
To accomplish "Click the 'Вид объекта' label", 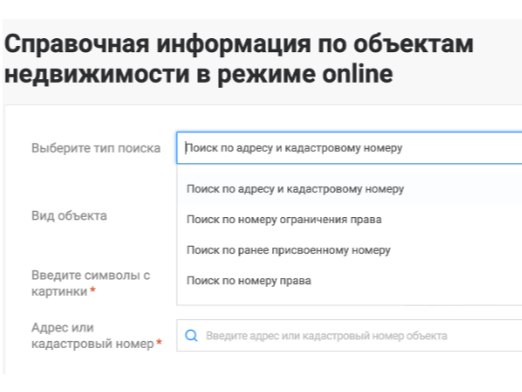I will [69, 216].
